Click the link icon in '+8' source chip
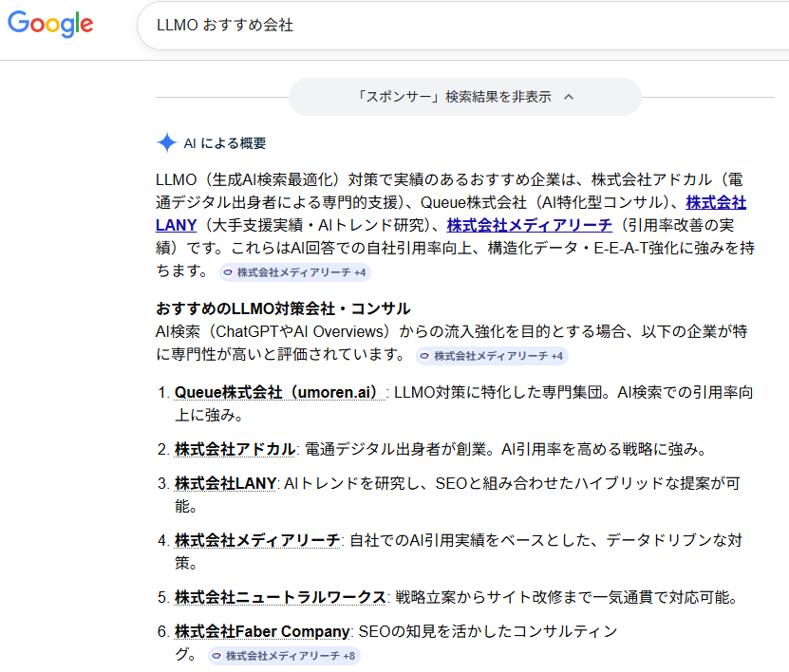789x672 pixels. click(x=216, y=656)
